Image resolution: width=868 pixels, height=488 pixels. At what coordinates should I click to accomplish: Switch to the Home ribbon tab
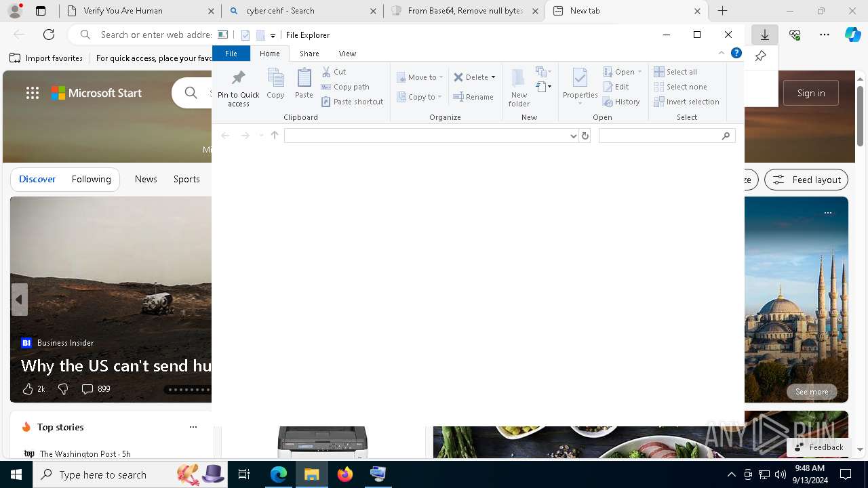[x=270, y=54]
